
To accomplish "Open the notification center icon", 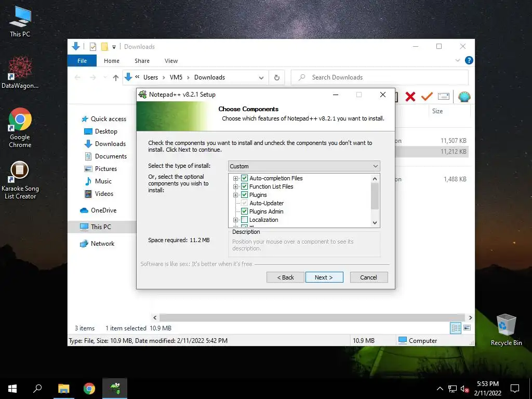I will [515, 389].
